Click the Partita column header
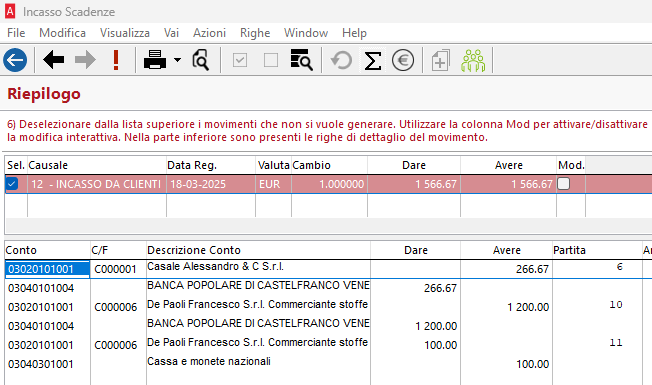The height and width of the screenshot is (385, 652). 597,250
